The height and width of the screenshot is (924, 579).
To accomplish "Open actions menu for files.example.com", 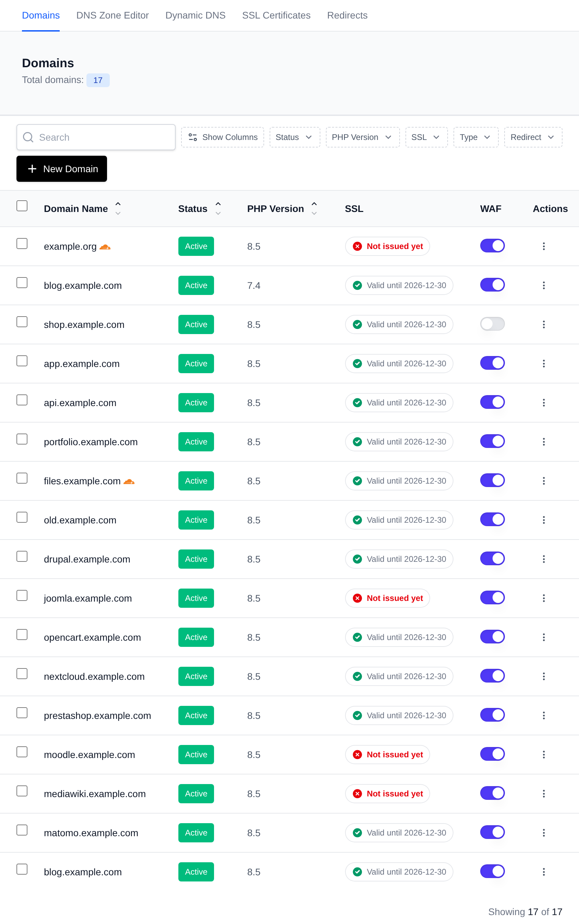I will pyautogui.click(x=543, y=481).
